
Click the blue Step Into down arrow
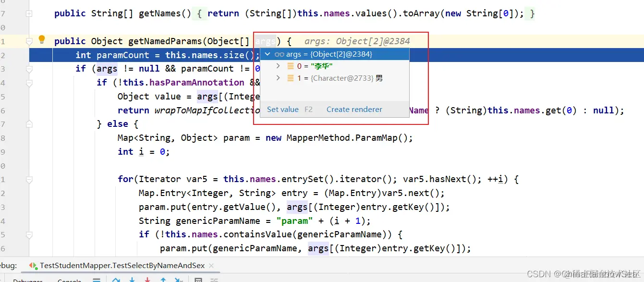pyautogui.click(x=132, y=280)
